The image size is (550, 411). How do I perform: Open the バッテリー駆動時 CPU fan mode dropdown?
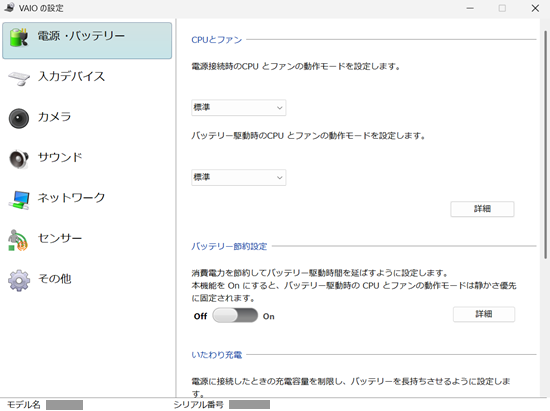(x=239, y=177)
